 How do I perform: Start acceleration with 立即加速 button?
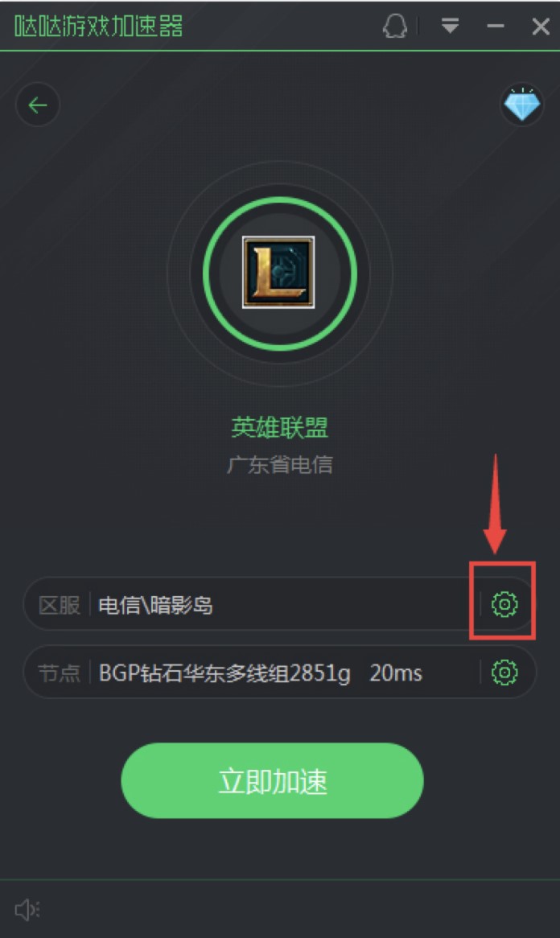[x=272, y=780]
